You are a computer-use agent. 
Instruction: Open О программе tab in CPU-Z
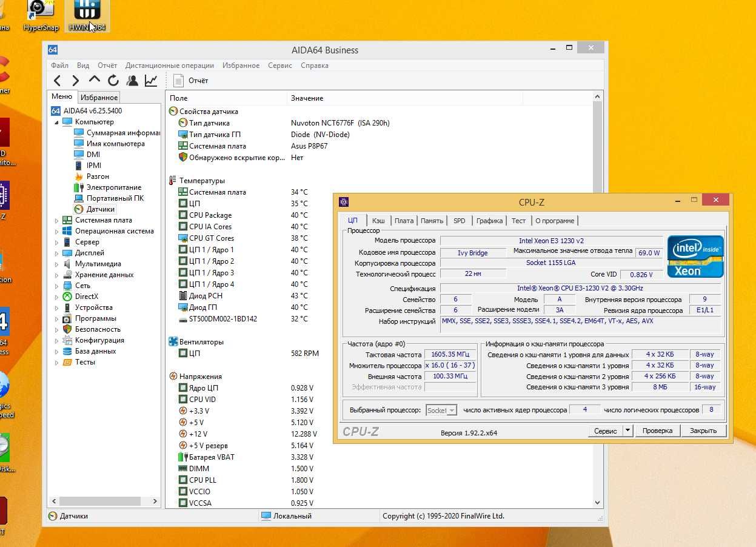pos(555,221)
